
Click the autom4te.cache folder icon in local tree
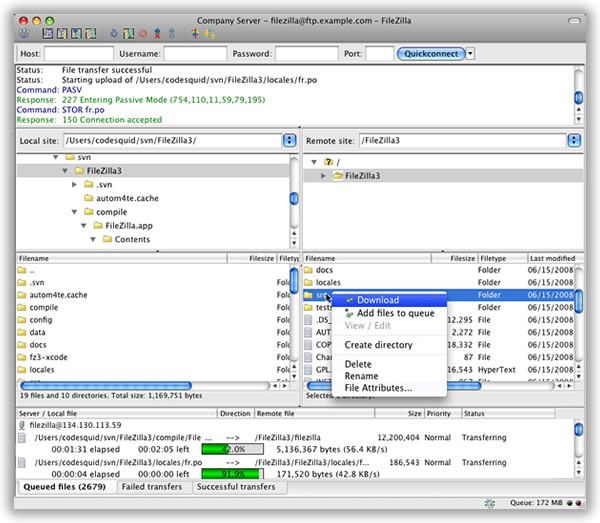click(89, 198)
